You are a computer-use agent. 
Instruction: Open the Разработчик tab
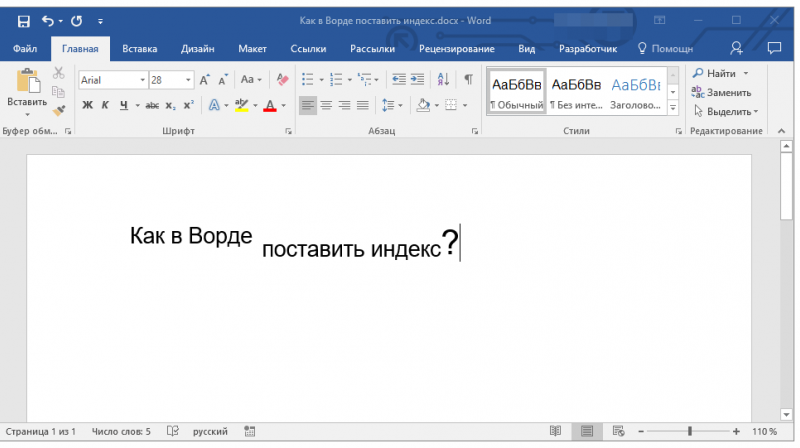pos(588,49)
